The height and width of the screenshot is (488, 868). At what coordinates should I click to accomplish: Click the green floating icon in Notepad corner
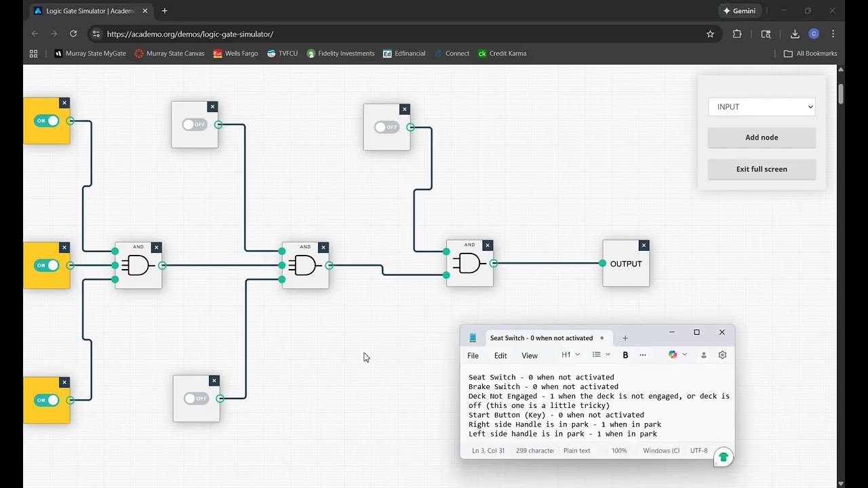tap(724, 457)
